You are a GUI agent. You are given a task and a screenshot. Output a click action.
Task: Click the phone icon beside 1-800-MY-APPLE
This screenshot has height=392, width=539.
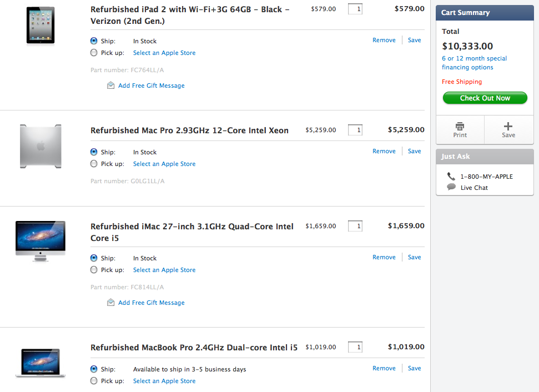451,176
